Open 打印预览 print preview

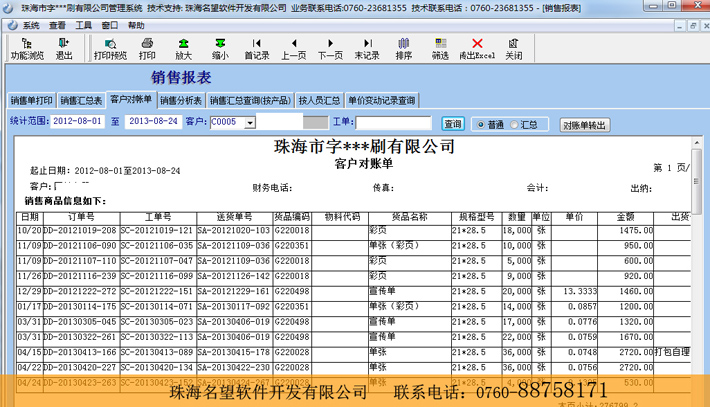tap(110, 49)
